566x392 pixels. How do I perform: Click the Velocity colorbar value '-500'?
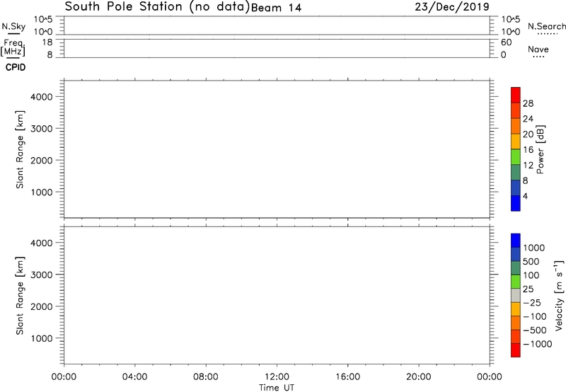(534, 330)
